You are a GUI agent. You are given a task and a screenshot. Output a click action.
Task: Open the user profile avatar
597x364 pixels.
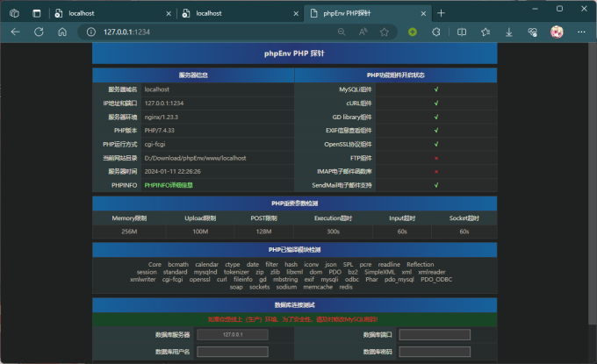click(x=557, y=32)
